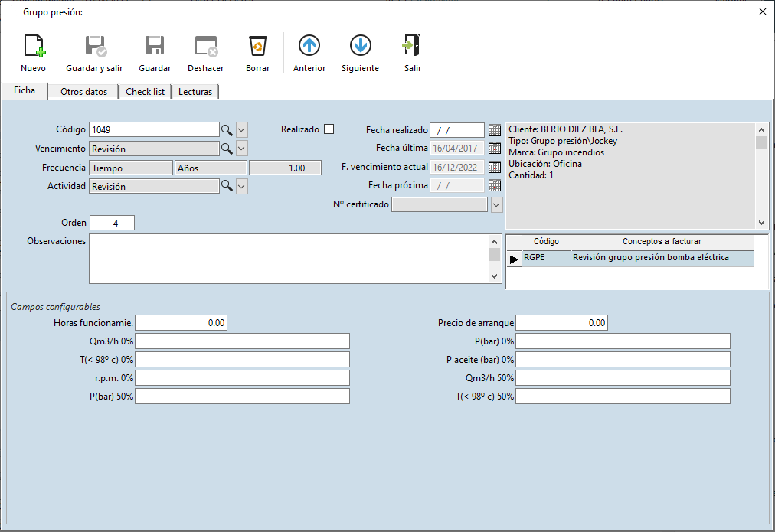
Task: Click the Código column header
Action: coord(546,242)
